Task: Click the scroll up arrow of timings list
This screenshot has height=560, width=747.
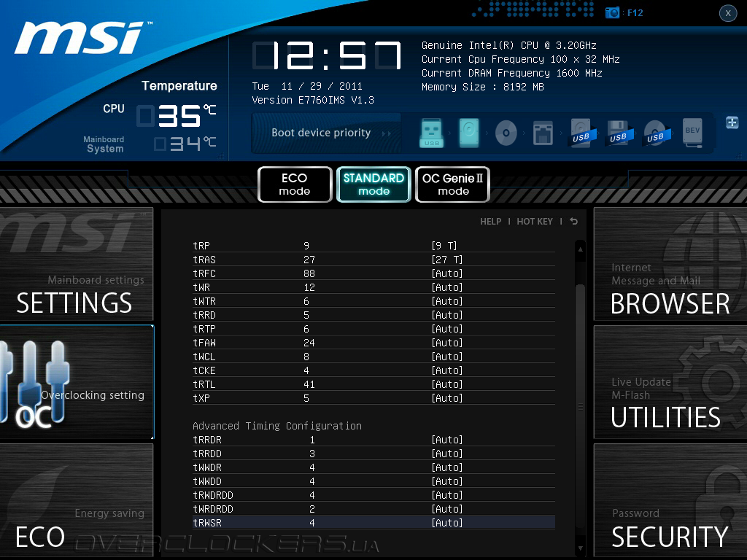Action: point(580,249)
